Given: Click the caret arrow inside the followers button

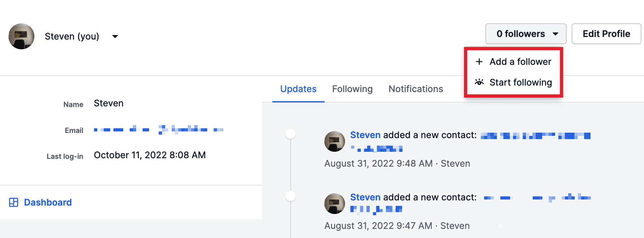Looking at the screenshot, I should [x=555, y=34].
